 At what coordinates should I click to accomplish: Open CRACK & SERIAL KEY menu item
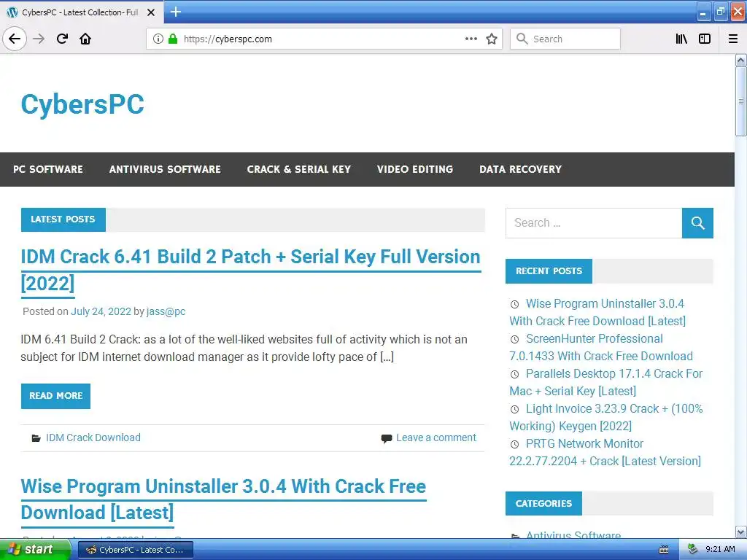coord(298,169)
